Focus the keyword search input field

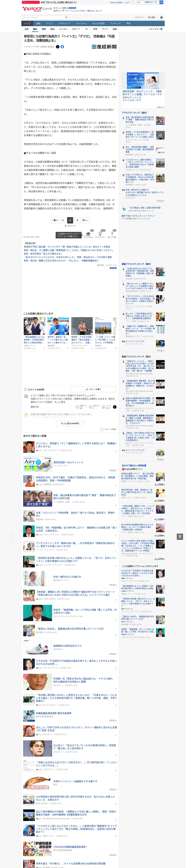[43, 17]
